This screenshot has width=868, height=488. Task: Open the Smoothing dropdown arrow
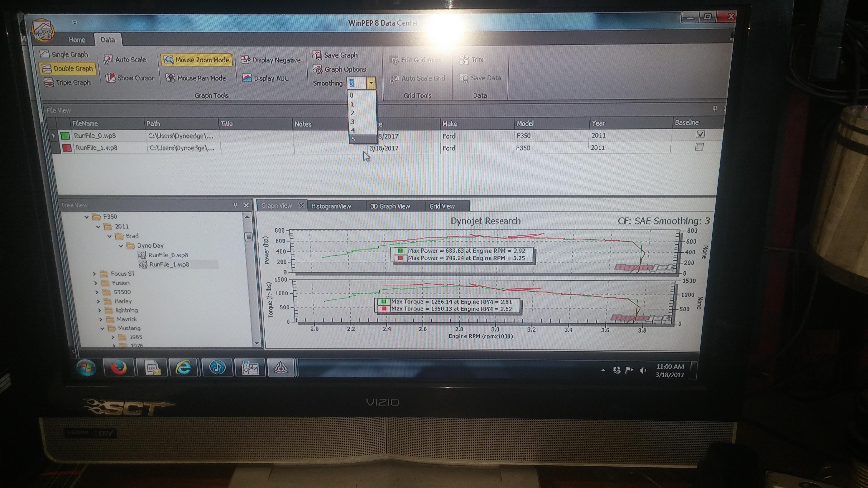pos(371,83)
